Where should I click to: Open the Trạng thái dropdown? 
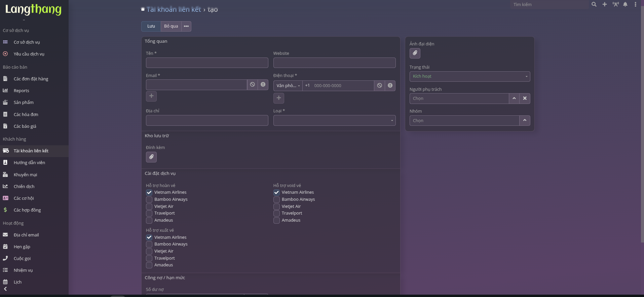click(x=469, y=76)
